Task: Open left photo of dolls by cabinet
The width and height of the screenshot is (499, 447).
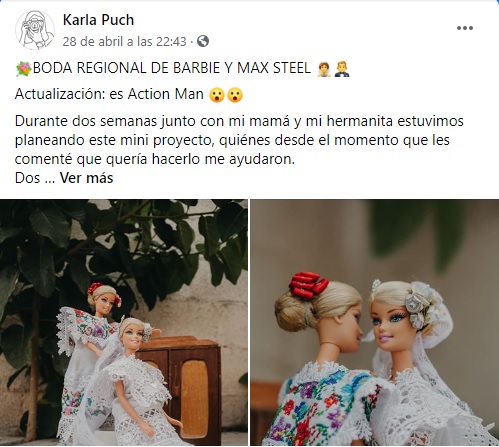Action: click(124, 323)
